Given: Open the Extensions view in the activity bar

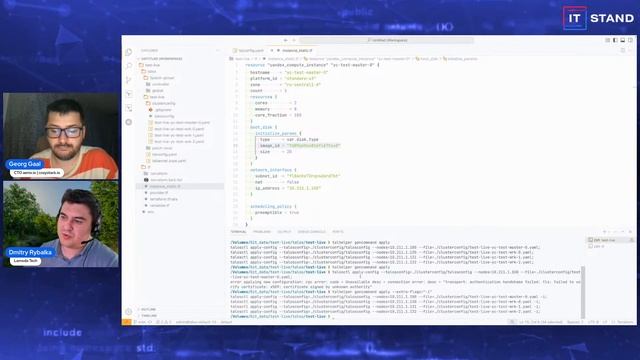Looking at the screenshot, I should (x=129, y=108).
